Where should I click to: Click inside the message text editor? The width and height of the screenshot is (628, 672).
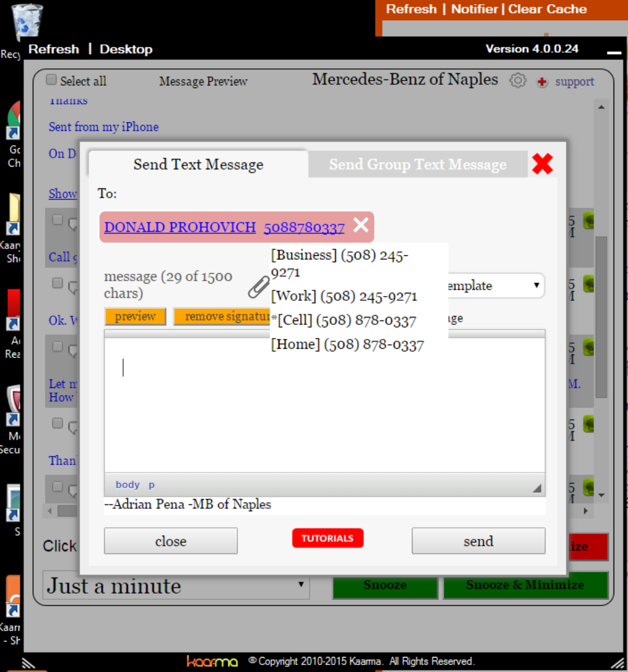[x=325, y=405]
